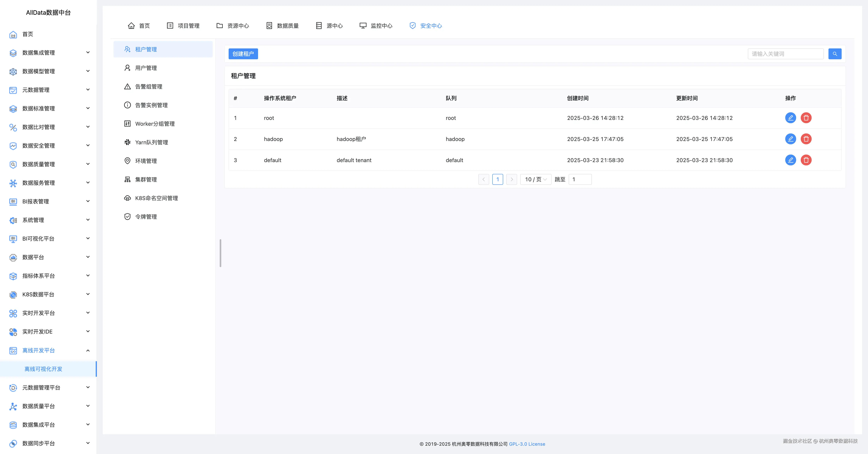Open Yarn队列管理 from side menu
The image size is (868, 454).
[151, 143]
